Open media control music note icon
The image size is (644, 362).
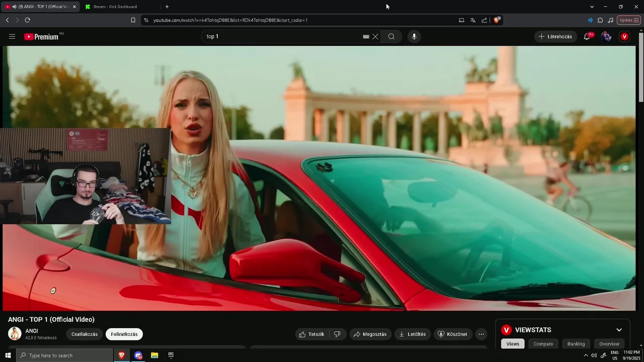click(x=610, y=20)
